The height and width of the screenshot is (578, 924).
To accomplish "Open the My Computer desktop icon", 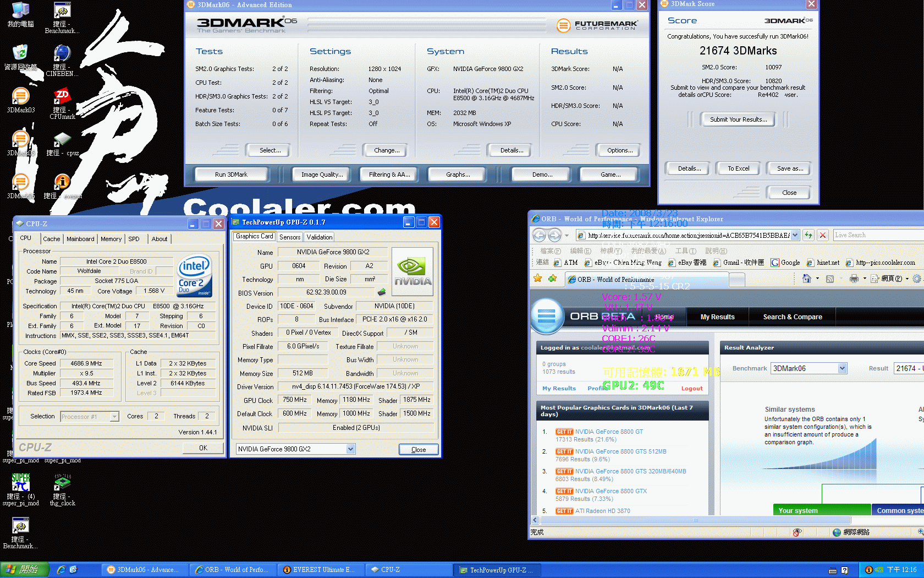I will pos(20,15).
